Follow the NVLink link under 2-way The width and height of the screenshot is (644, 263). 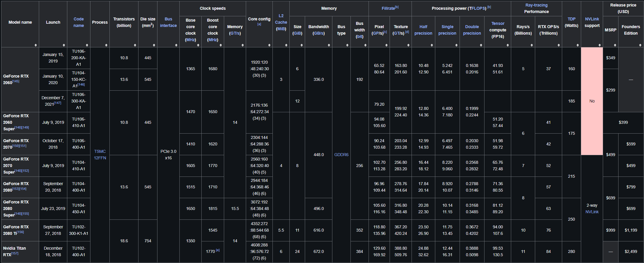click(x=592, y=212)
